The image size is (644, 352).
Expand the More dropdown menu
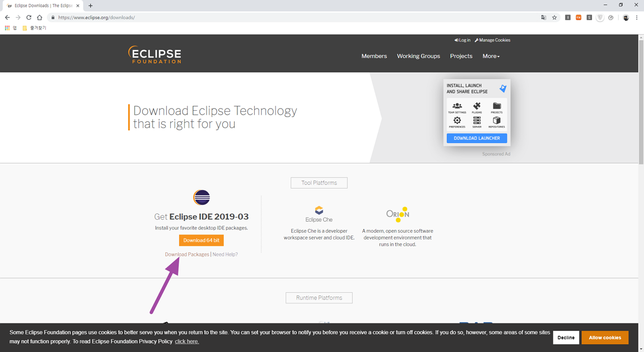click(x=491, y=56)
